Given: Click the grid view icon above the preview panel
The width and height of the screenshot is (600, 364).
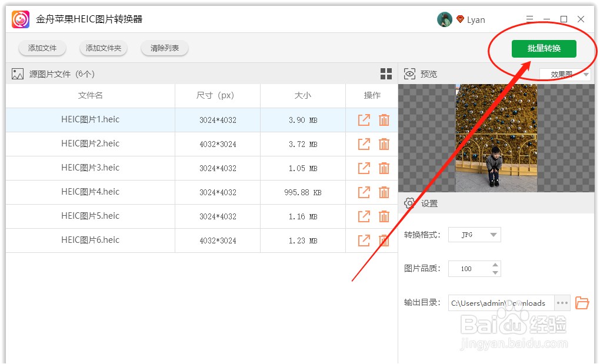Looking at the screenshot, I should [386, 74].
